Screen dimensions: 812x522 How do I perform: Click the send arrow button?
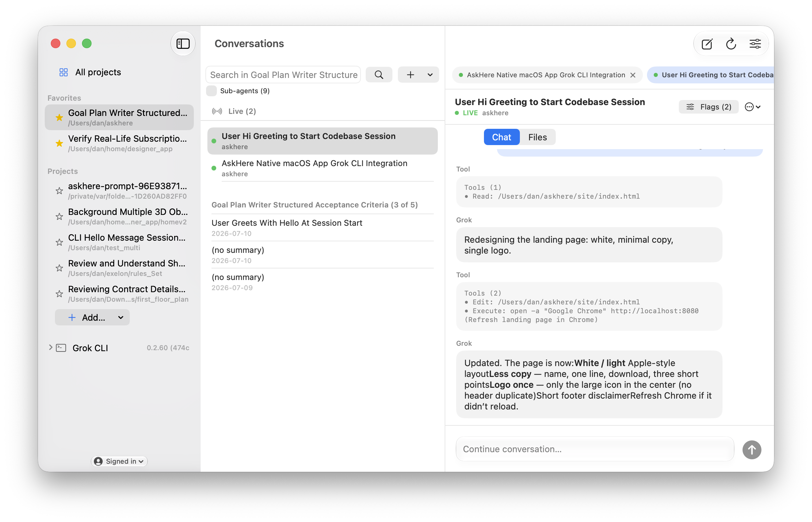pyautogui.click(x=752, y=450)
